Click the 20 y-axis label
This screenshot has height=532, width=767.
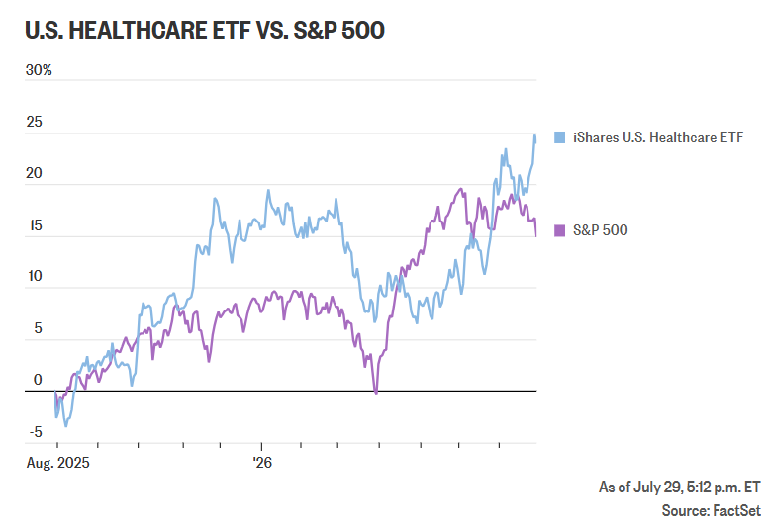point(35,173)
